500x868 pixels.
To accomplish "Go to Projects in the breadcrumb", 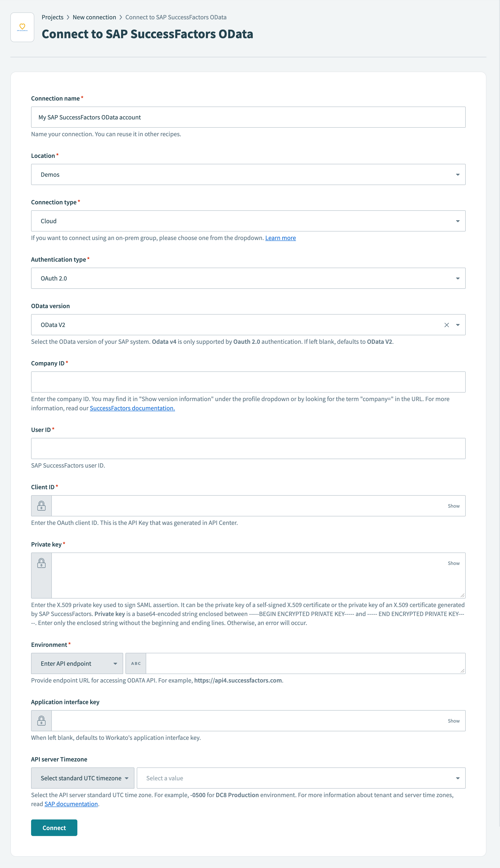I will tap(52, 17).
